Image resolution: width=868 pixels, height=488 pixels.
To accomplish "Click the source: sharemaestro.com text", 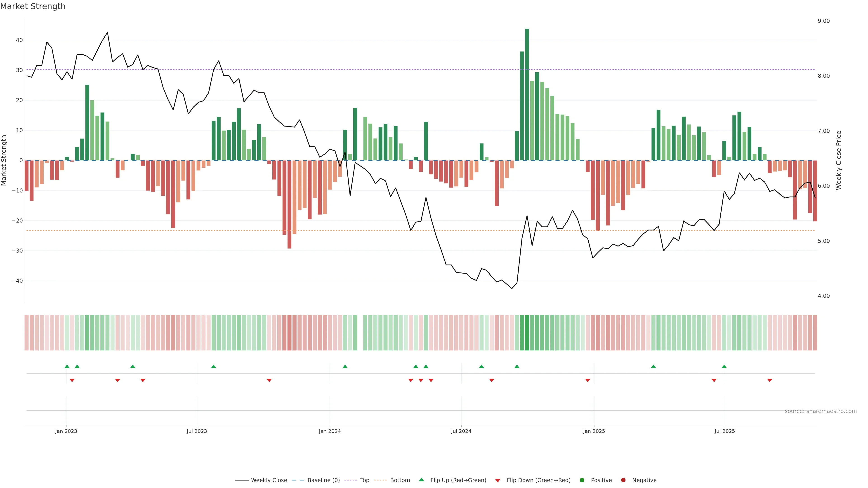I will 821,411.
